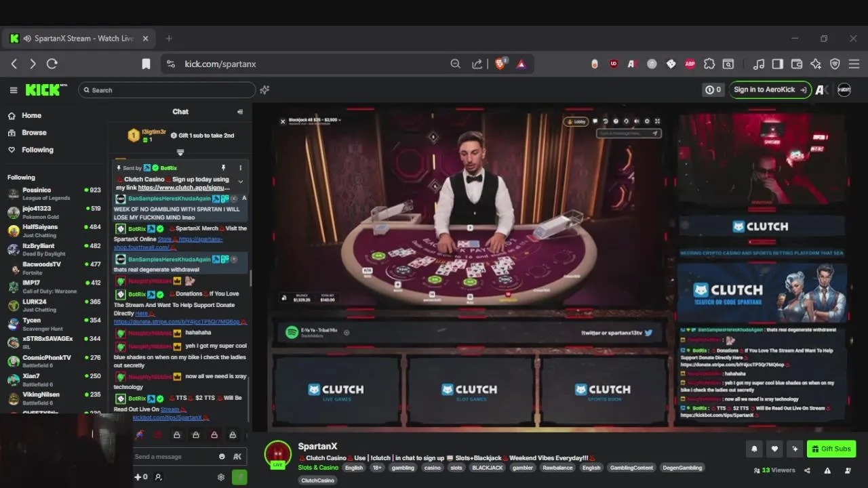This screenshot has height=488, width=868.
Task: Collapse the Chat panel
Action: coord(239,112)
